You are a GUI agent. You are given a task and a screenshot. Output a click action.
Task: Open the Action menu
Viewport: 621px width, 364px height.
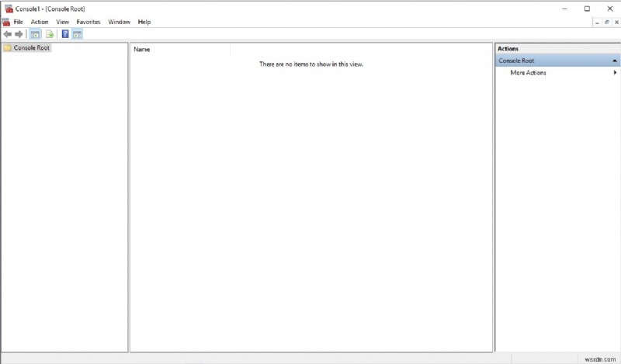(40, 23)
